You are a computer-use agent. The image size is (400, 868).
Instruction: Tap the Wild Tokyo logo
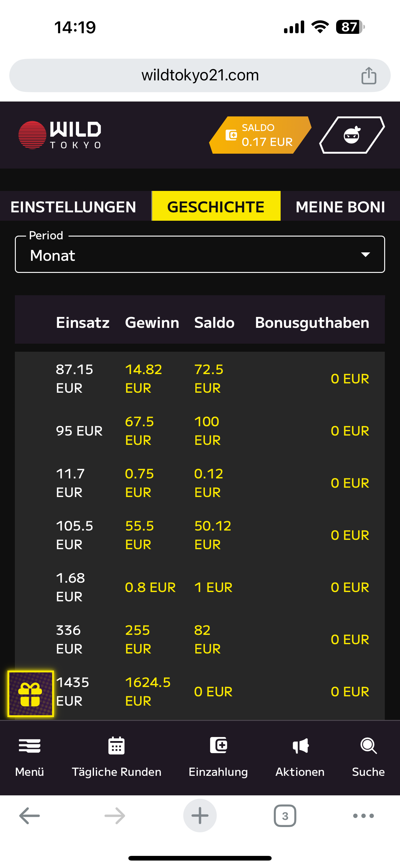tap(60, 135)
